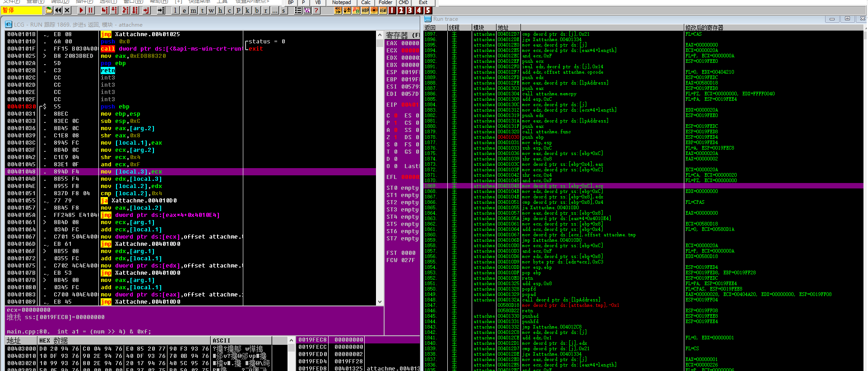
Task: Open executable modules with 'e' button
Action: [x=185, y=10]
